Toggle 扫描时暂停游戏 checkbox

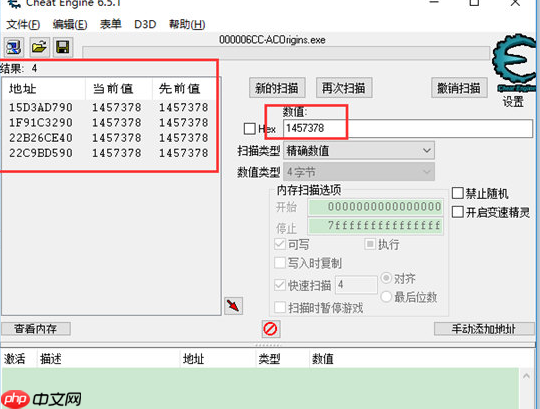click(x=280, y=307)
